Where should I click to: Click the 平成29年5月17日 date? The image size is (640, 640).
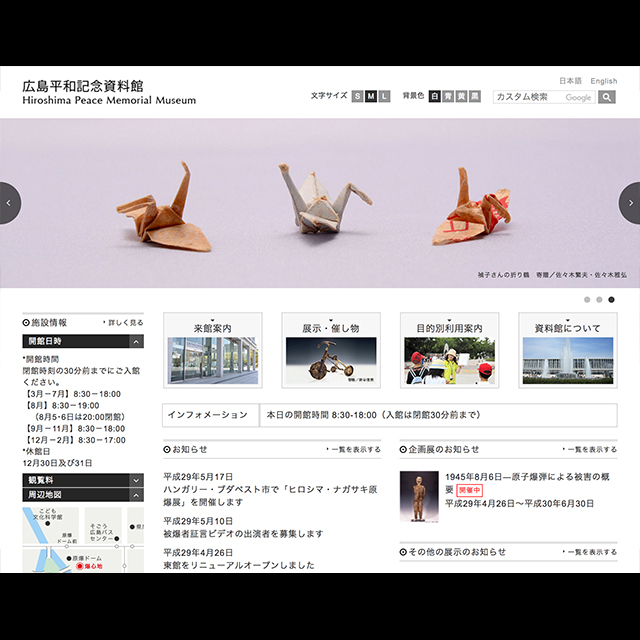(x=198, y=476)
